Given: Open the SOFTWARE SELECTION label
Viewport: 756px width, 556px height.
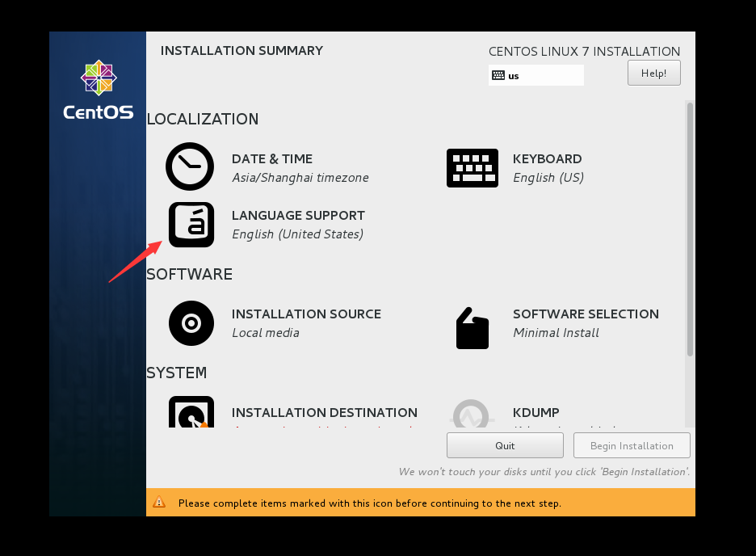Looking at the screenshot, I should (x=586, y=314).
